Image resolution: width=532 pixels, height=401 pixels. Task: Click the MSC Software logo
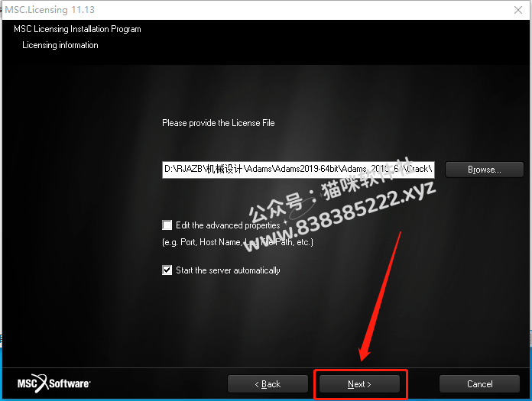tap(54, 383)
